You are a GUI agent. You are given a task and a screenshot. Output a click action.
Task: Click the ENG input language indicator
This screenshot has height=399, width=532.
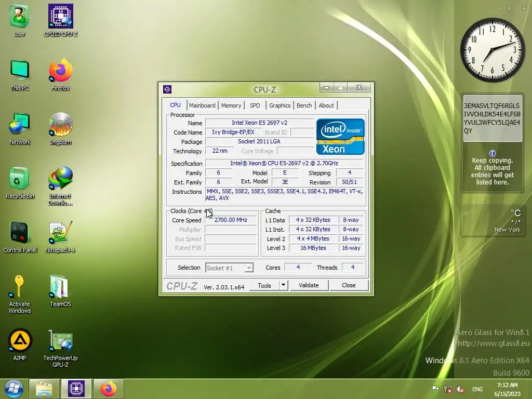click(477, 389)
